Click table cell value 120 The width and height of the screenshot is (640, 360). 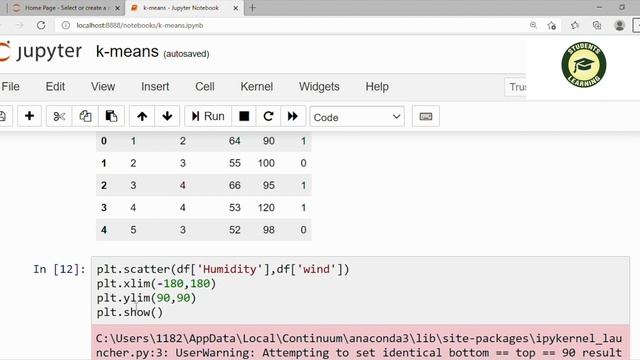pos(266,208)
